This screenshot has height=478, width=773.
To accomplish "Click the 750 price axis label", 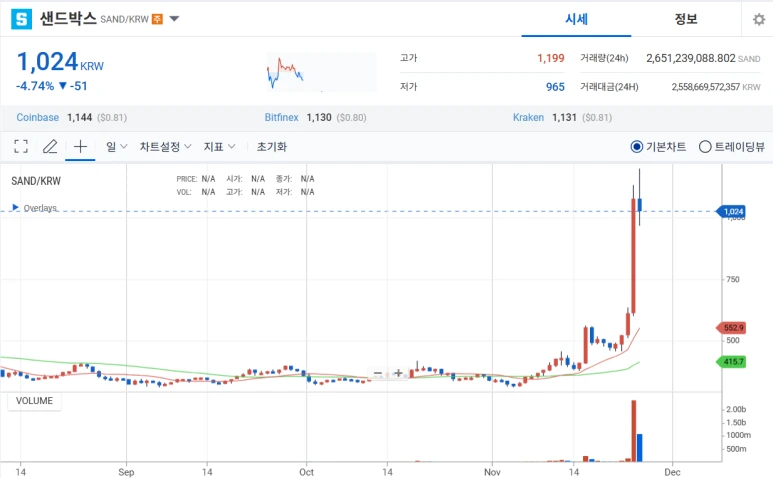I will coord(733,279).
